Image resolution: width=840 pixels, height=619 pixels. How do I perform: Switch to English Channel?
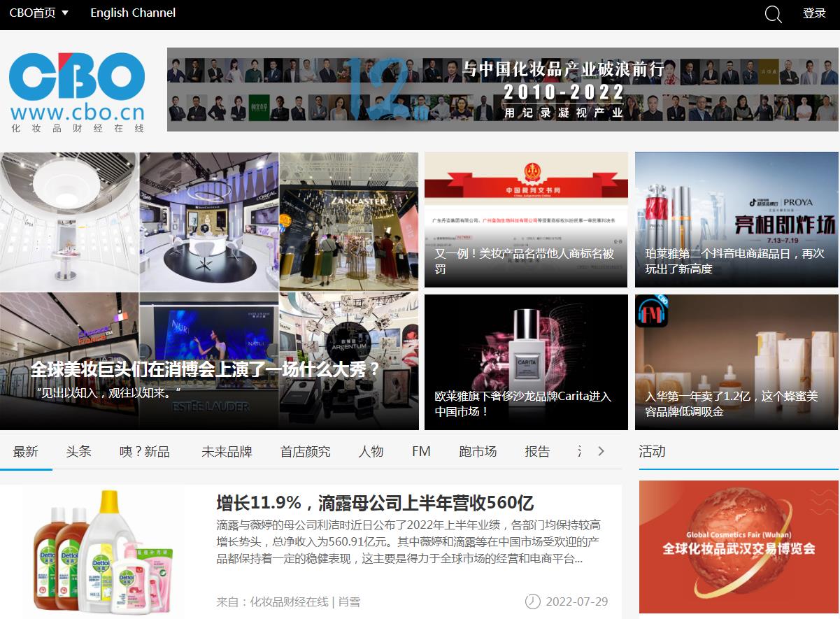(x=133, y=13)
